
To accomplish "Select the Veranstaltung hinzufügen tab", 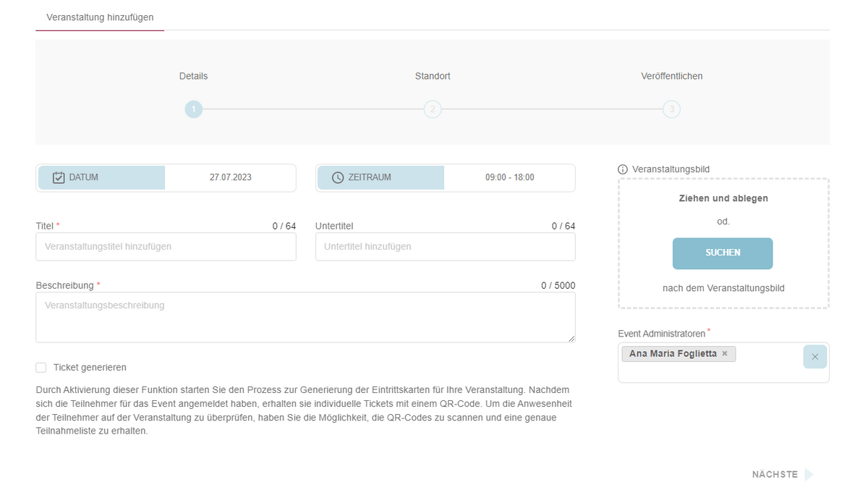I will click(100, 17).
